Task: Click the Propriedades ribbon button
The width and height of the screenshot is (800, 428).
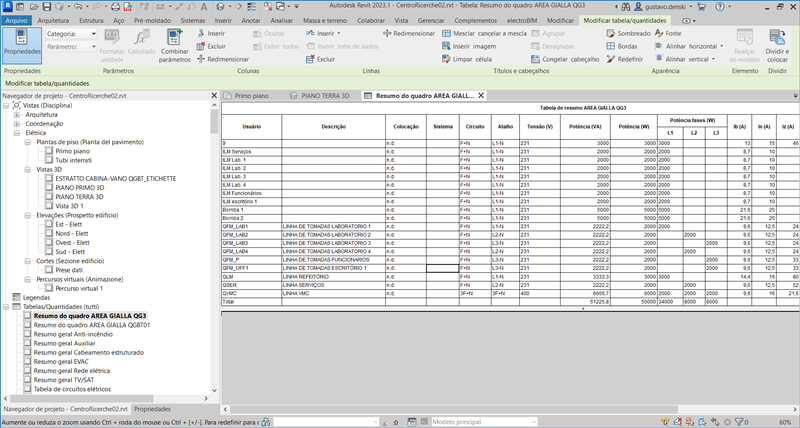Action: point(22,44)
